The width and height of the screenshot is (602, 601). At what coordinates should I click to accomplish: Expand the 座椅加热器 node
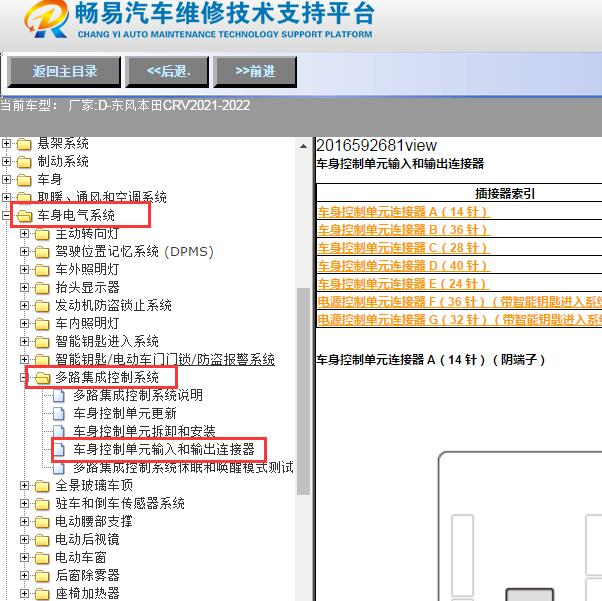[24, 594]
